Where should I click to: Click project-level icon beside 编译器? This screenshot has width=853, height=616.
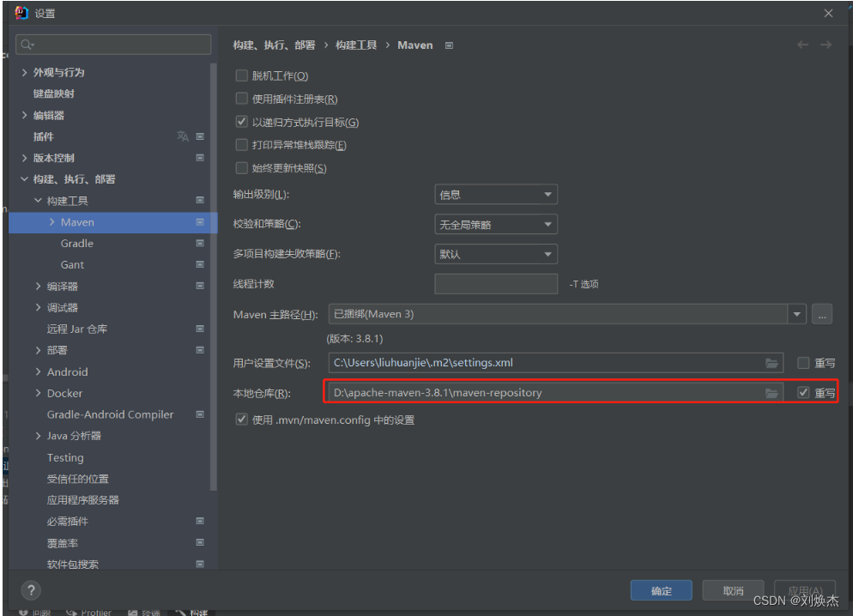click(x=200, y=286)
